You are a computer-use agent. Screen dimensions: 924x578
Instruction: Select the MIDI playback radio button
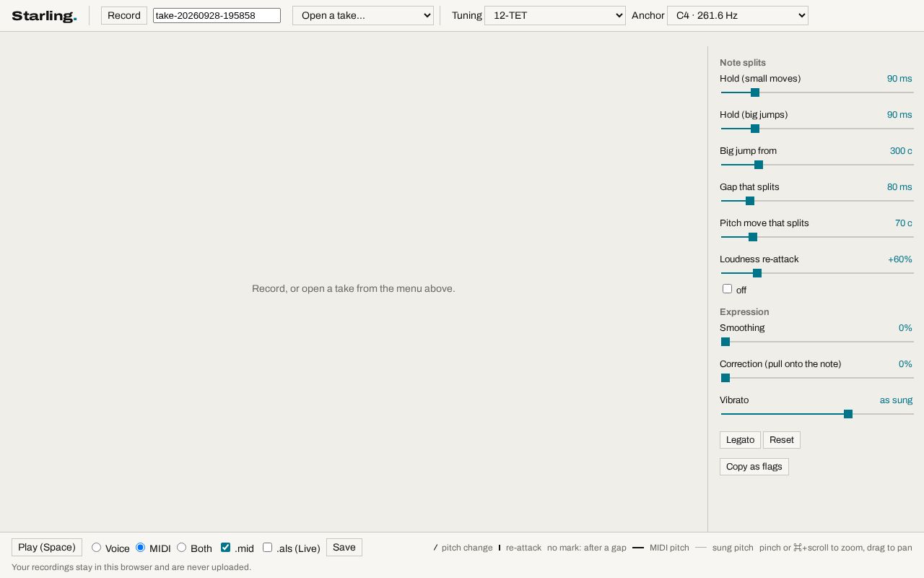[141, 548]
